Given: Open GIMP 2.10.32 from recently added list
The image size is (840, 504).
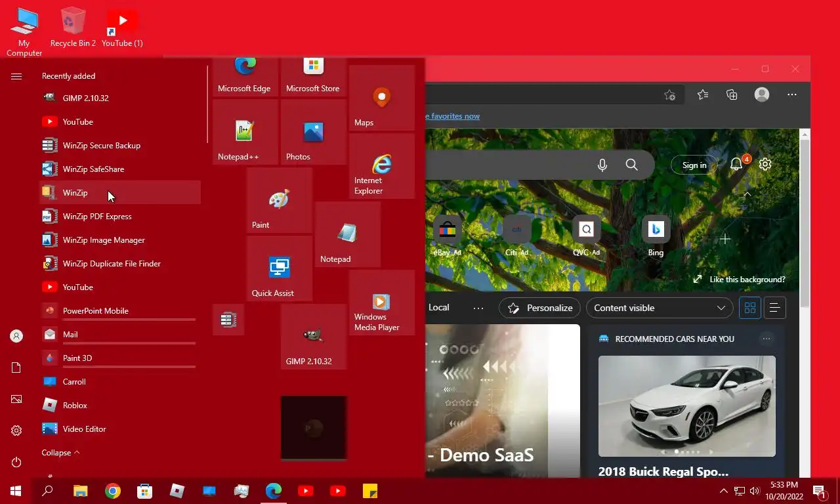Looking at the screenshot, I should click(x=120, y=98).
